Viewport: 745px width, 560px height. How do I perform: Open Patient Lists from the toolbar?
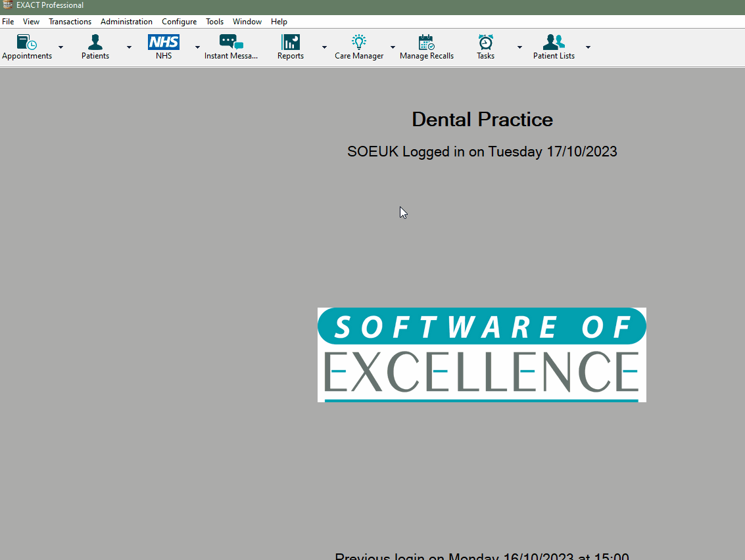pyautogui.click(x=554, y=47)
